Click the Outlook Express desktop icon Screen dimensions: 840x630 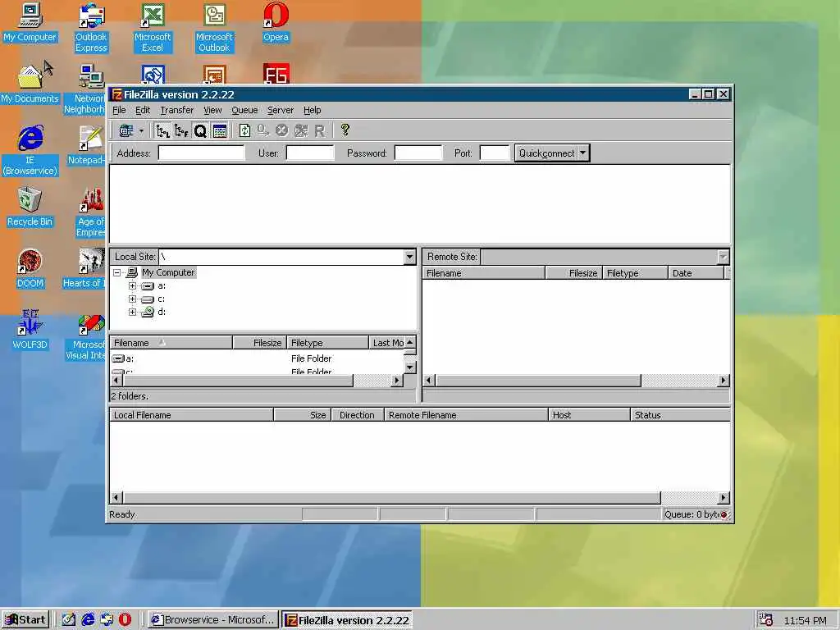point(92,28)
